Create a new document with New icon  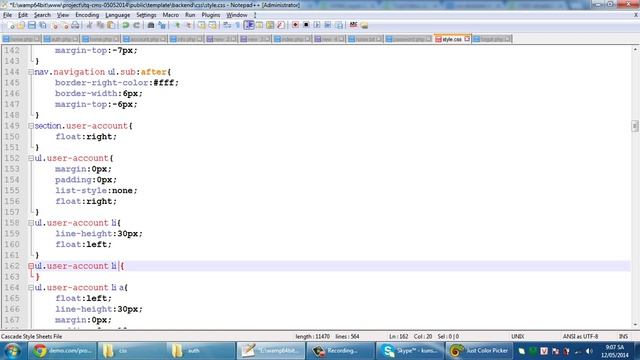point(11,25)
